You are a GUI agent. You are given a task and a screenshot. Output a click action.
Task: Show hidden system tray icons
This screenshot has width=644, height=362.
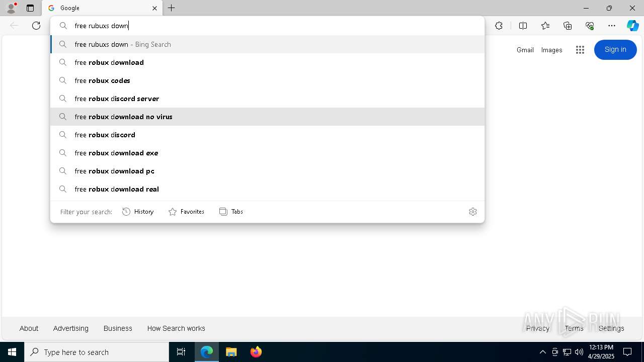542,352
